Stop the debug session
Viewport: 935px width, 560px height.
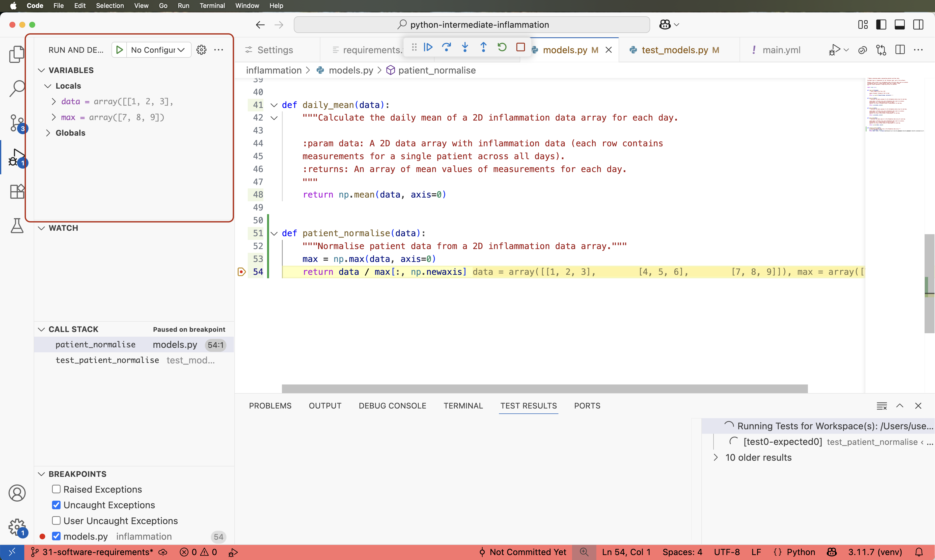[x=520, y=47]
